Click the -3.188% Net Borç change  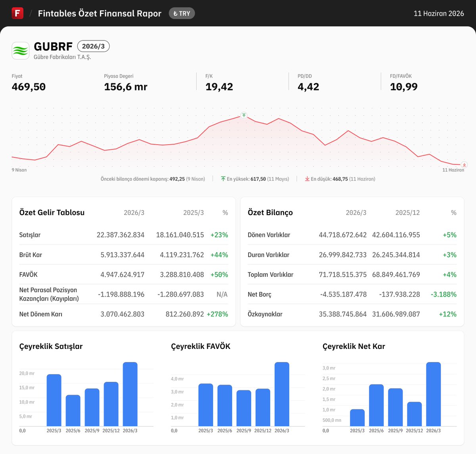coord(443,295)
